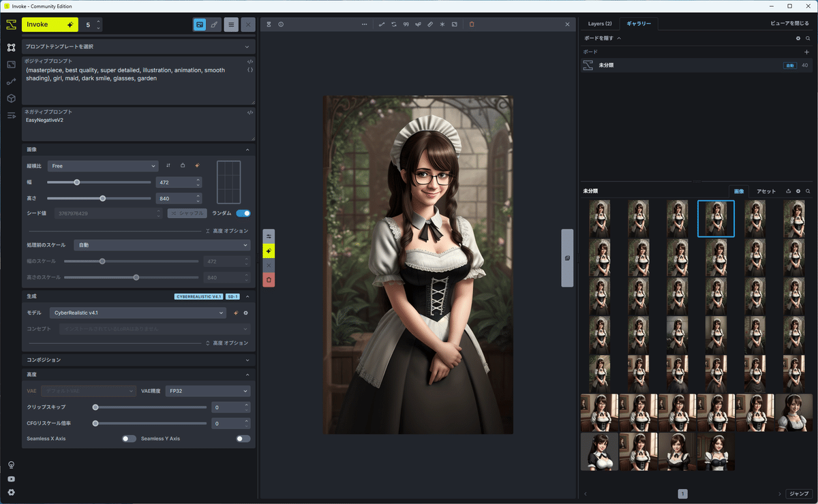Screen dimensions: 818x504
Task: Open the CyberRealistic v4.1 model dropdown
Action: (x=138, y=313)
